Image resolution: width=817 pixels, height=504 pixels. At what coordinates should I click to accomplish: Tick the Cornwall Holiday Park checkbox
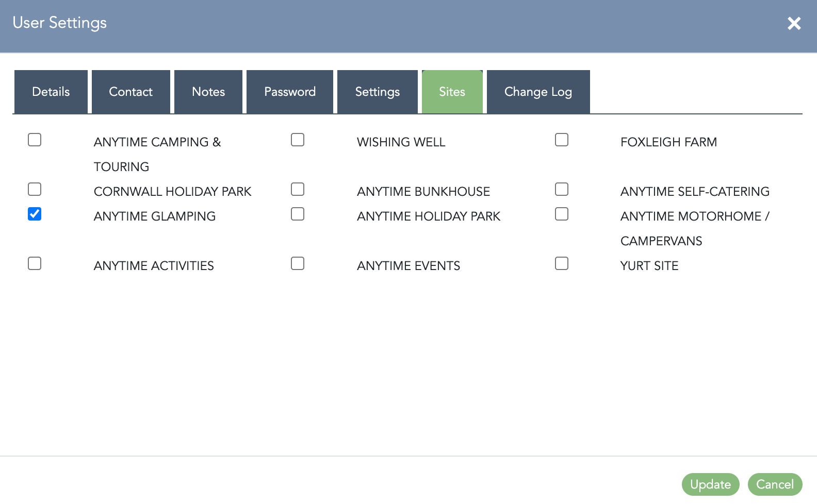coord(35,189)
